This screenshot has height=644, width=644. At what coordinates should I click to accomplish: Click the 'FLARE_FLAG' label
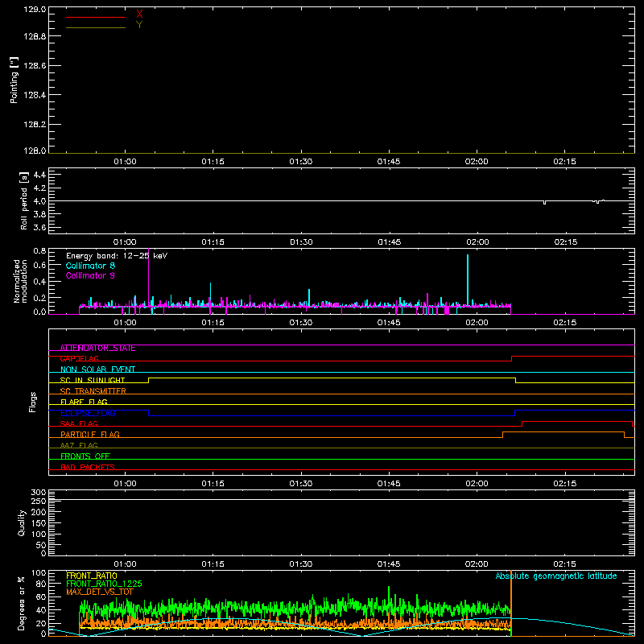click(x=84, y=402)
